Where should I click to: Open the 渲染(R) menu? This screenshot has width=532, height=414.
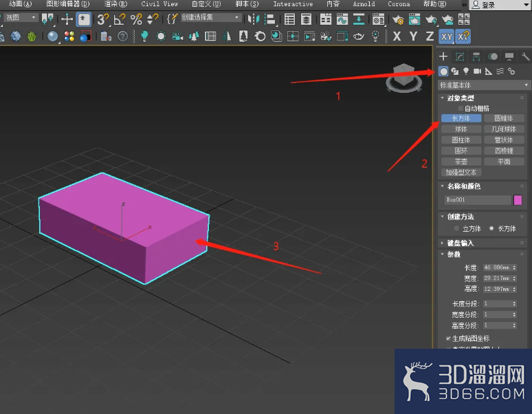(x=115, y=4)
